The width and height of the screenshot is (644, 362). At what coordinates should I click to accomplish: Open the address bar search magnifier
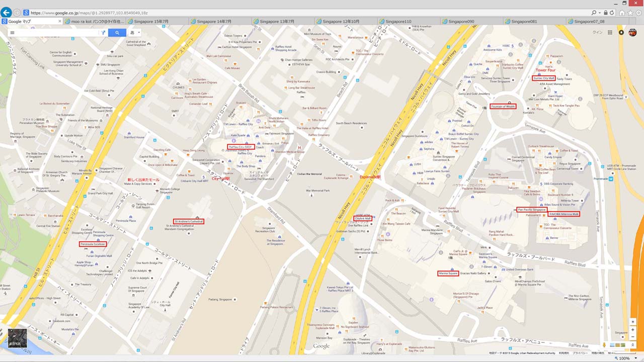[x=594, y=12]
